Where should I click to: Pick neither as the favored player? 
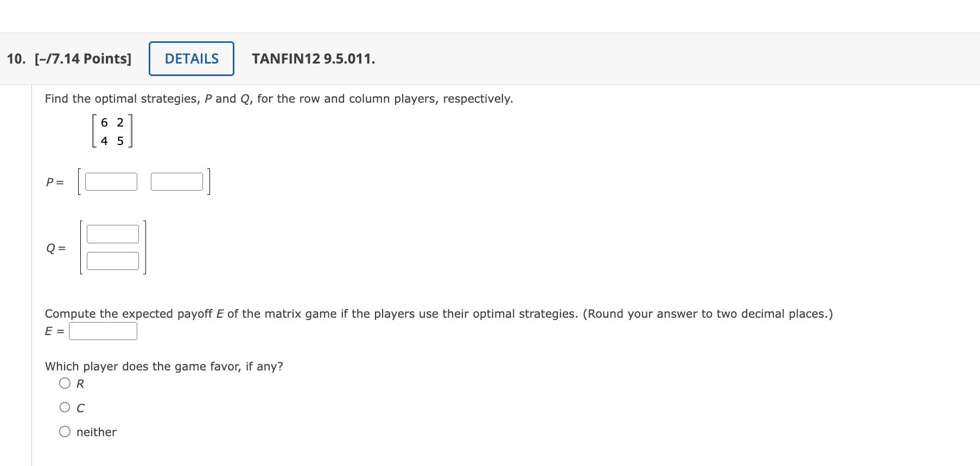pos(65,431)
